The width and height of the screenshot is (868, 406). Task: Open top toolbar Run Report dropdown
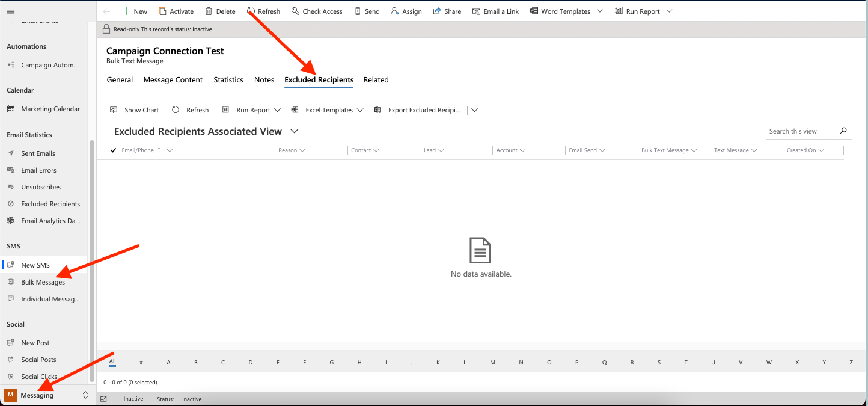[644, 11]
